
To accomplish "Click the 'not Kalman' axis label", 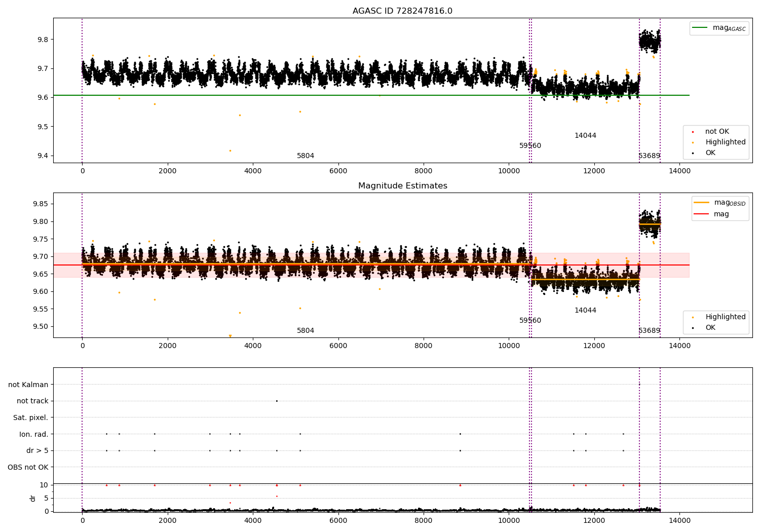I will point(28,385).
